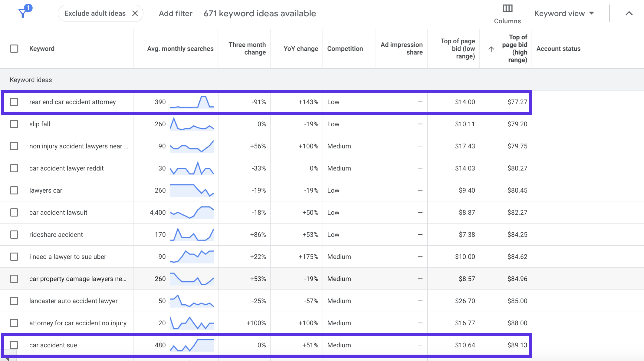This screenshot has height=361, width=644.
Task: Click the YoY change column header
Action: pos(301,48)
